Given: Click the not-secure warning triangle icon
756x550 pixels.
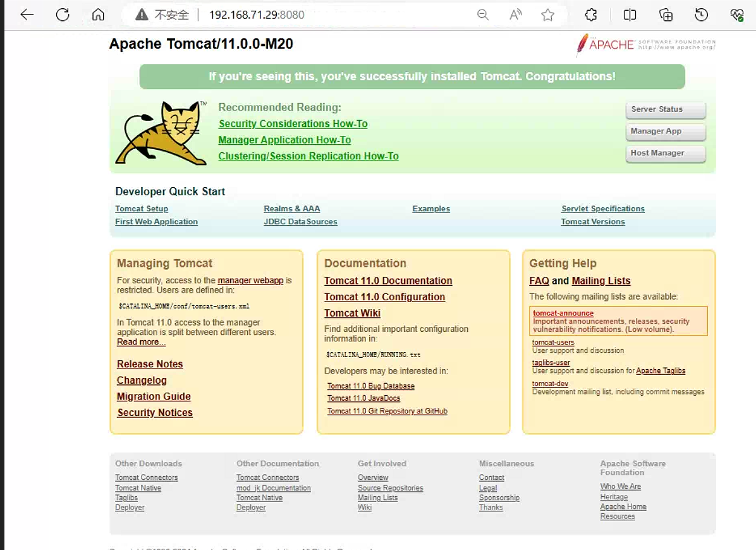Looking at the screenshot, I should click(142, 15).
